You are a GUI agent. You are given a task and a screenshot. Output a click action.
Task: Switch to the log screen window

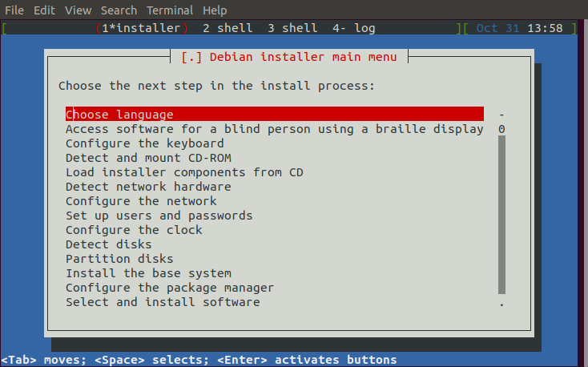click(353, 28)
